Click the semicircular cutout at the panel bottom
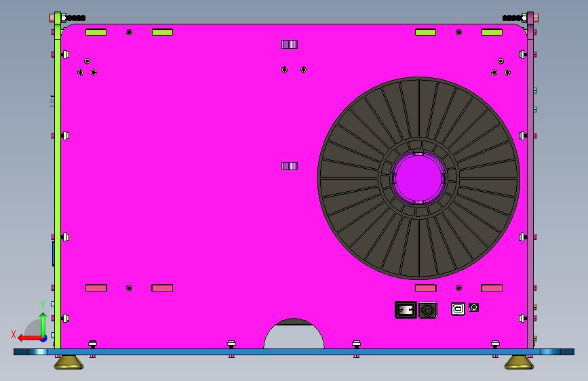Image resolution: width=588 pixels, height=381 pixels. pos(294,334)
